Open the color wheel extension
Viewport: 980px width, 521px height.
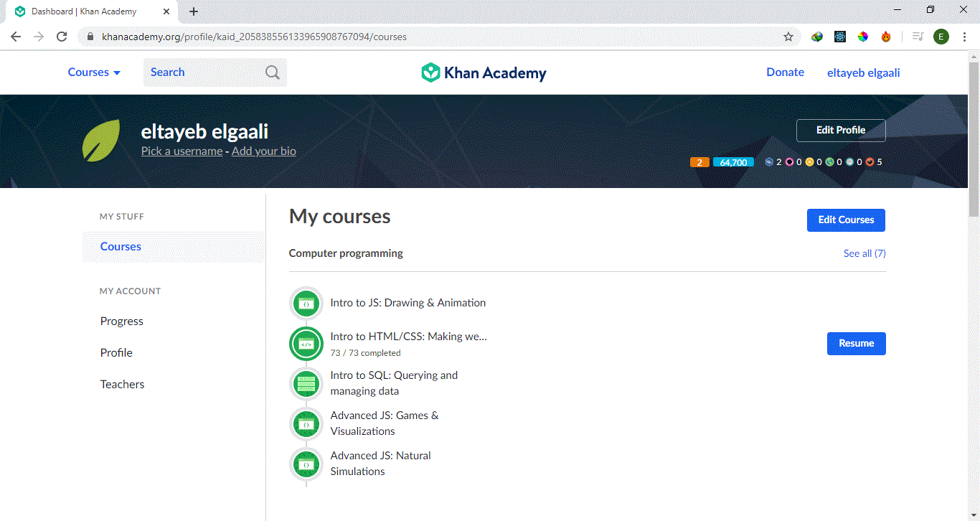tap(863, 37)
